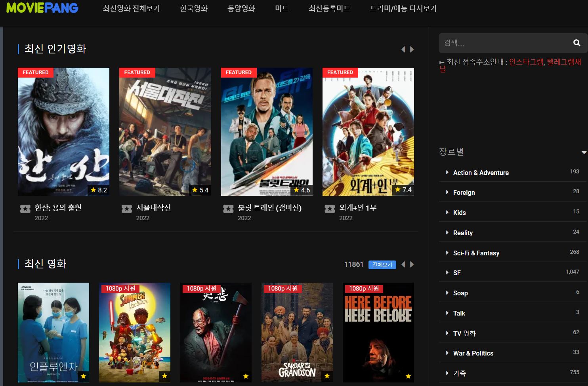This screenshot has width=588, height=386.
Task: Open the 불릿트레인 featured poster thumbnail
Action: tap(267, 132)
